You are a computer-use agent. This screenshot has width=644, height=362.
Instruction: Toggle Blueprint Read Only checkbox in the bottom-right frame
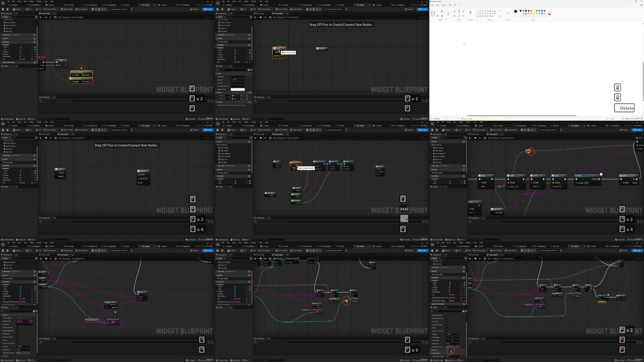(447, 318)
